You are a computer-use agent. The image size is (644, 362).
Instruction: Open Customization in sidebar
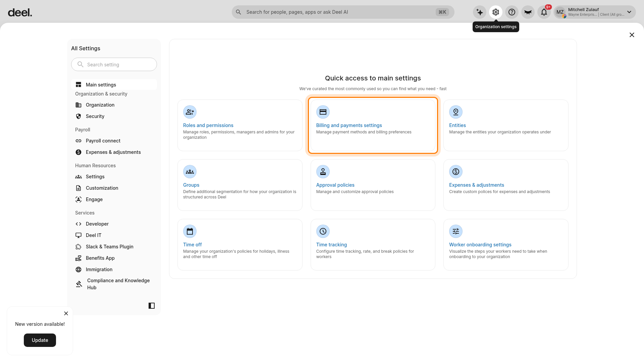point(114,188)
